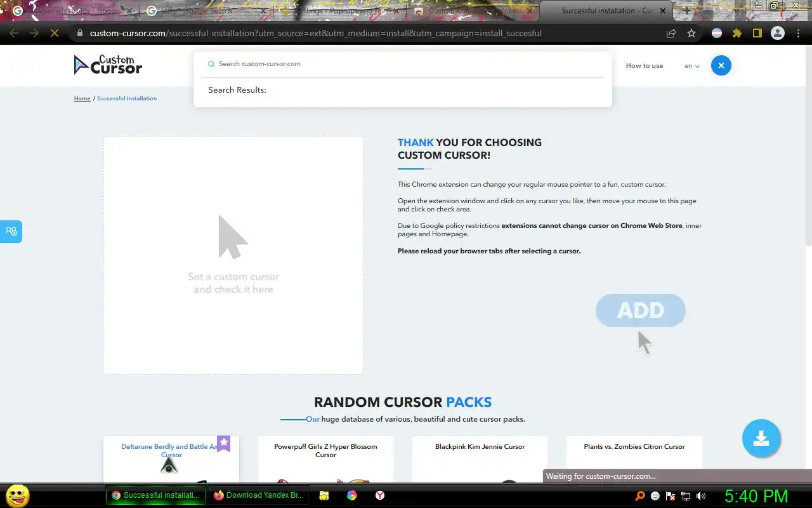
Task: Switch to Download Yandex Browser taskbar window
Action: pyautogui.click(x=258, y=495)
